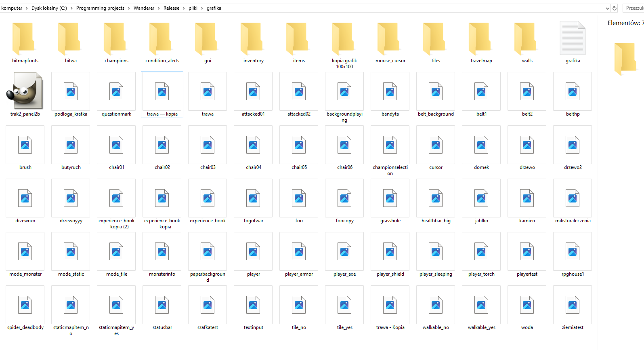
Task: Select the grafika text document icon
Action: point(572,39)
